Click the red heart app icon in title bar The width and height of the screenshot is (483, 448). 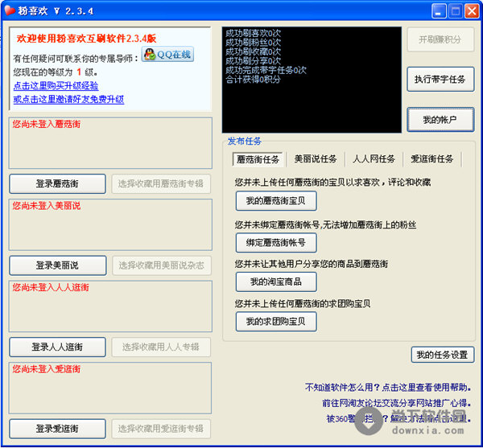click(x=10, y=11)
